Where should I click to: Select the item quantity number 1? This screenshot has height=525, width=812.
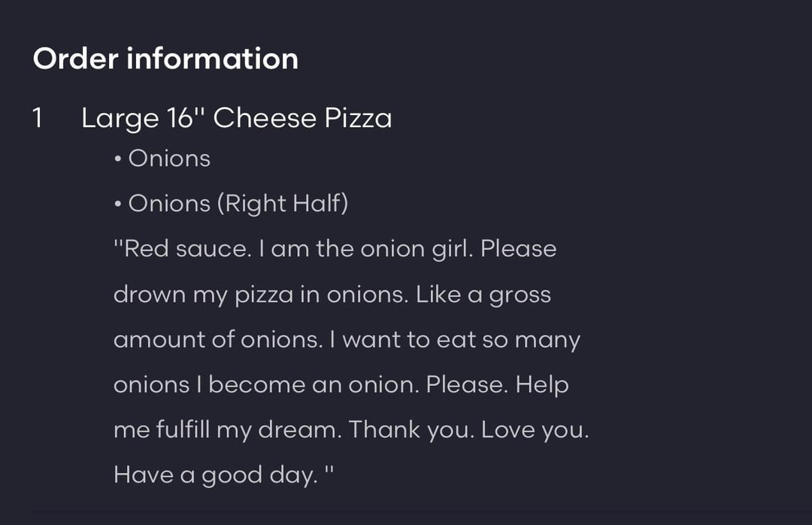click(x=38, y=118)
